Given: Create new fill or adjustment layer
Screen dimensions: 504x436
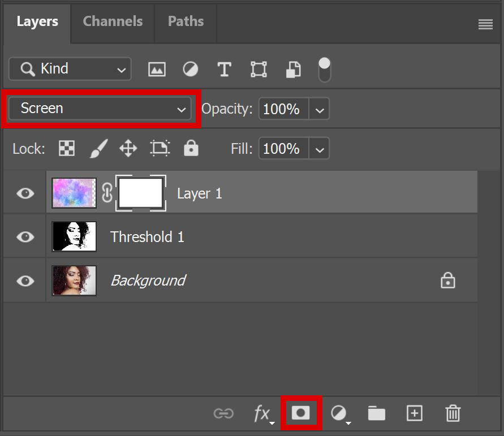Looking at the screenshot, I should click(x=340, y=414).
